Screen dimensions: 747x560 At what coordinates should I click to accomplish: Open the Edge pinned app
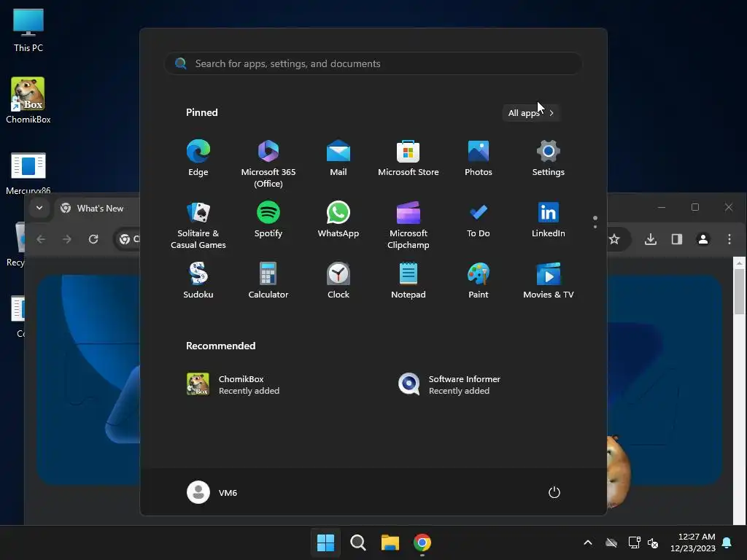[x=198, y=158]
